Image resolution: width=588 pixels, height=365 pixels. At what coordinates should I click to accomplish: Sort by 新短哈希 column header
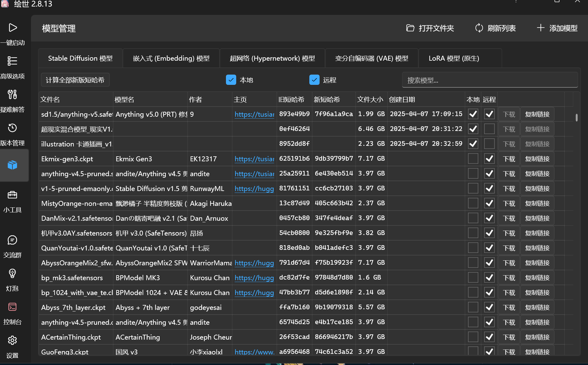[334, 99]
